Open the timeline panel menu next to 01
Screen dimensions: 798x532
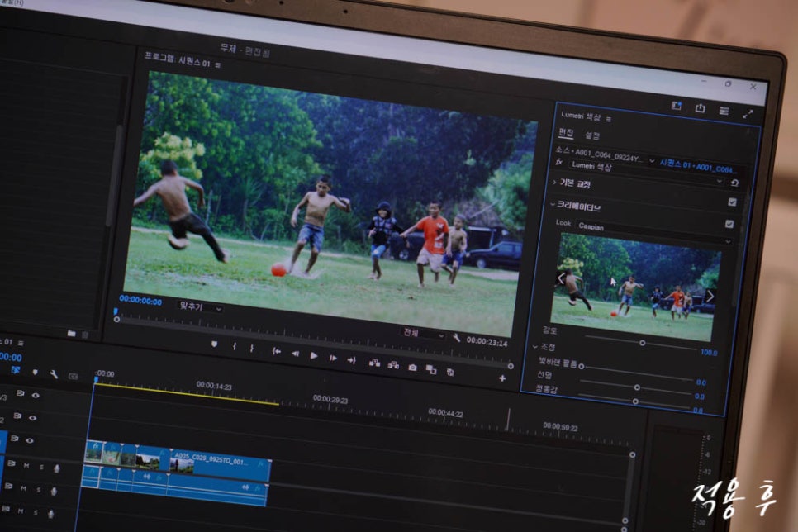pos(21,343)
